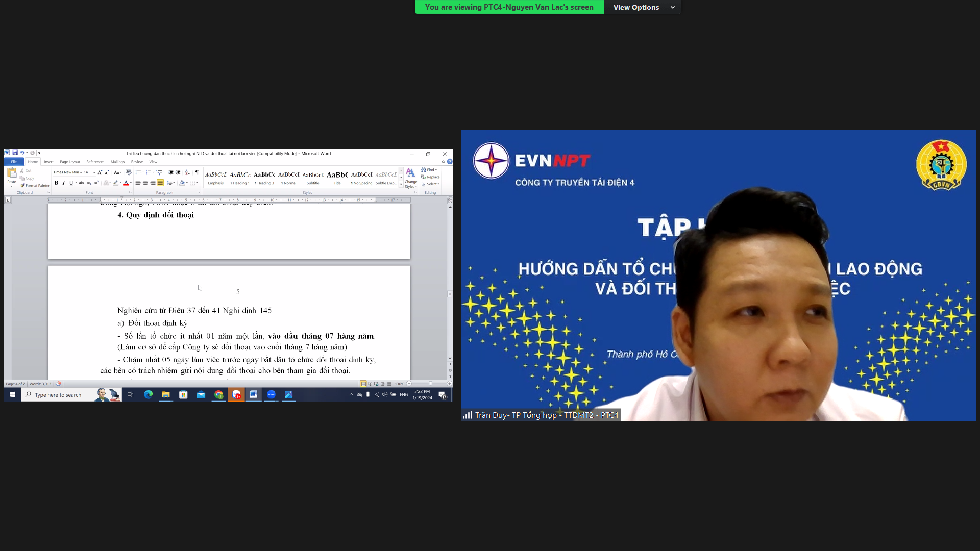Switch to the Page Layout tab

[70, 162]
